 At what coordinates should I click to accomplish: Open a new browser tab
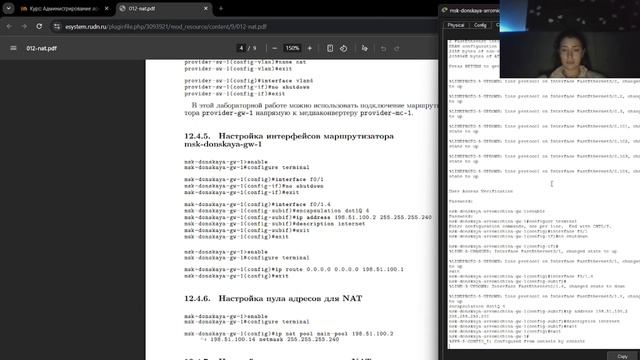[221, 9]
